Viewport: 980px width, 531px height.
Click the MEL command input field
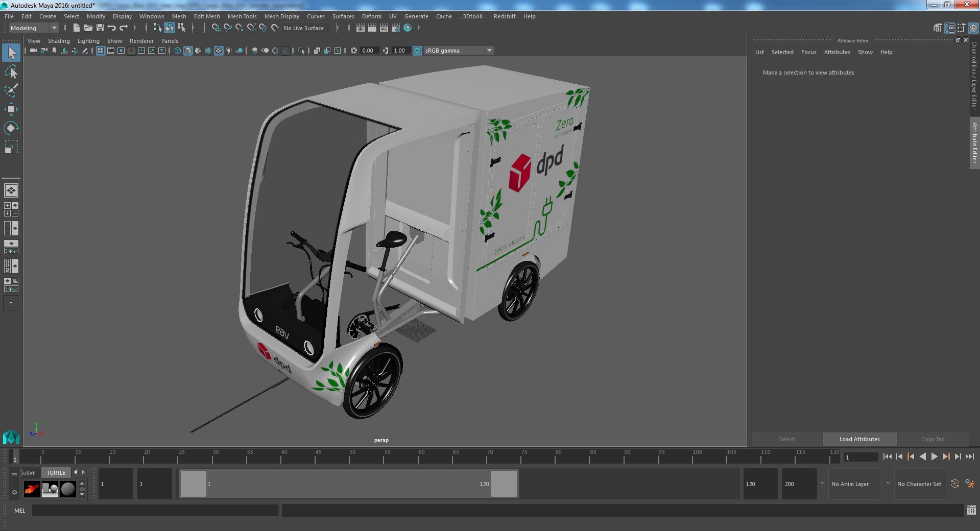[155, 510]
